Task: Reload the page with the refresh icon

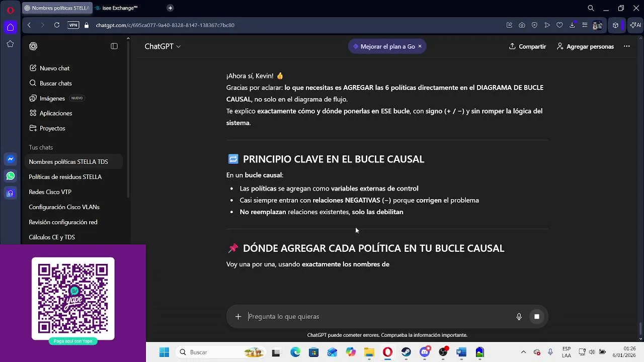Action: [57, 25]
